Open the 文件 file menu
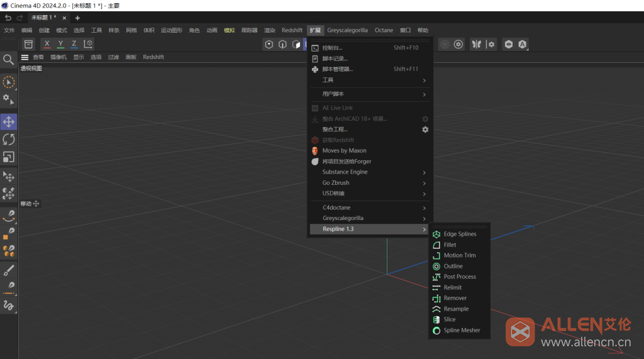644x359 pixels. coord(9,30)
